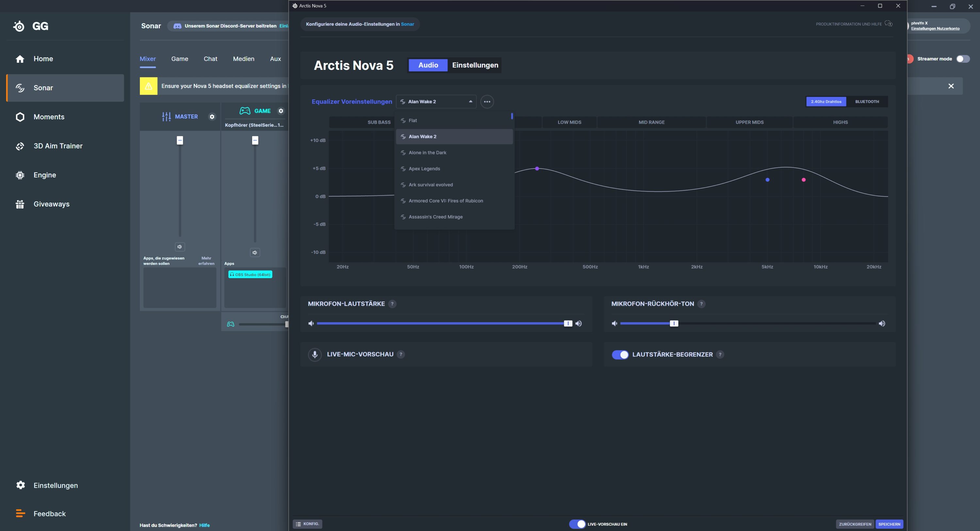
Task: Open 3D Aim Trainer in sidebar
Action: point(58,146)
